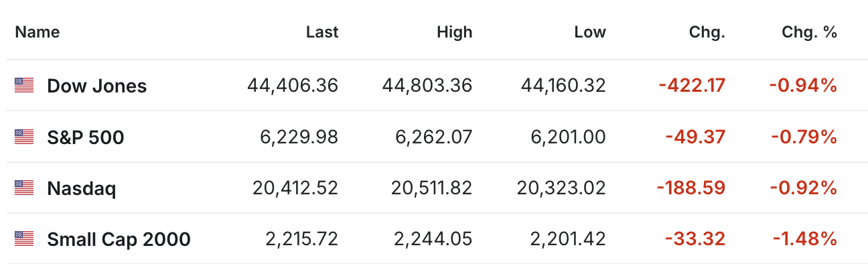Sort table by Low column header
This screenshot has width=868, height=264.
(590, 31)
